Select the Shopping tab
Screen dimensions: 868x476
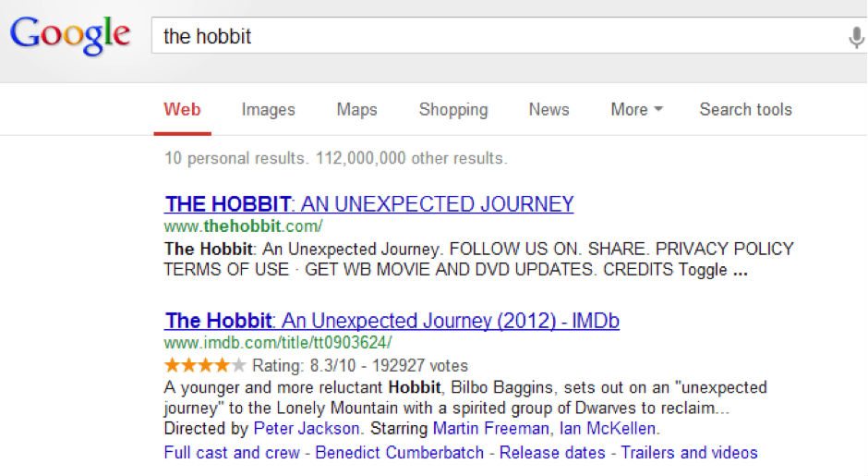(x=452, y=109)
